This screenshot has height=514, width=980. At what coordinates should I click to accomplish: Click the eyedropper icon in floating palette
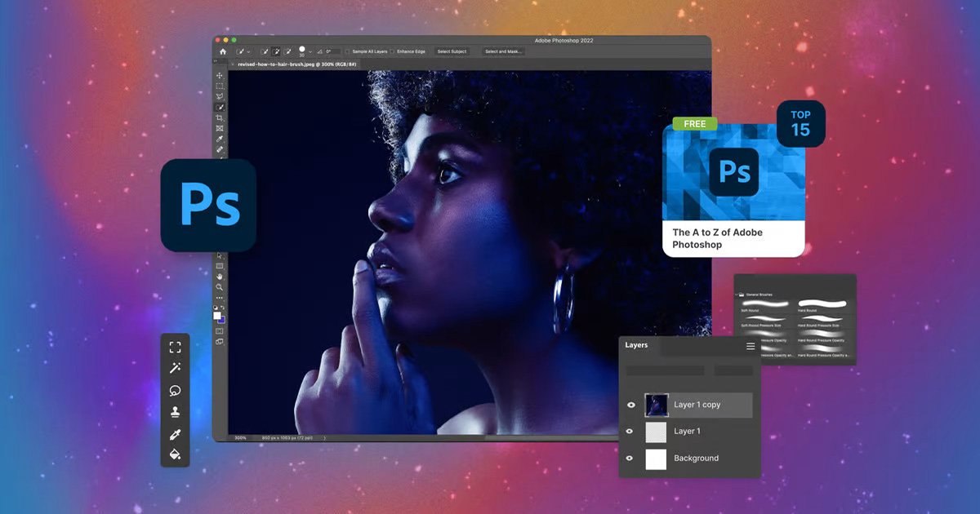point(175,433)
